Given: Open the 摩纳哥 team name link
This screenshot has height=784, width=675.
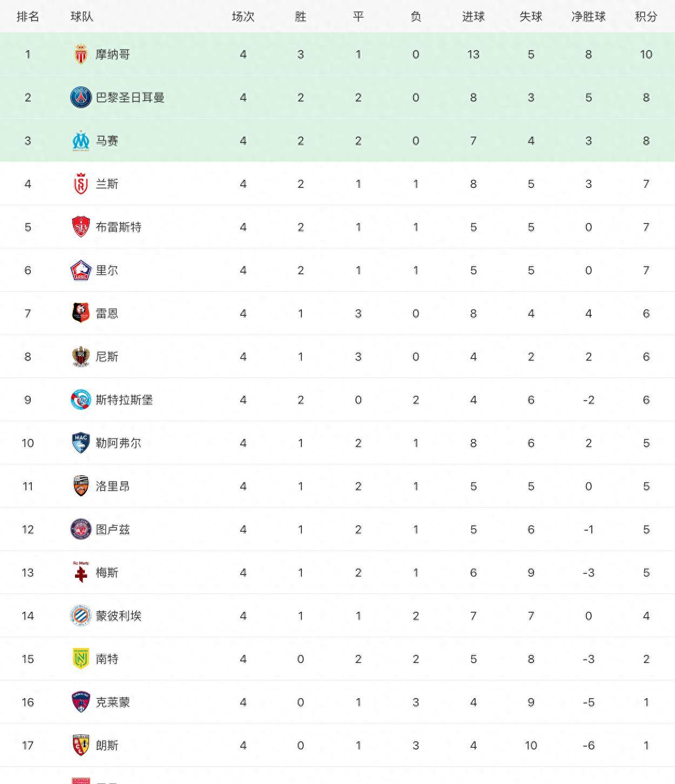Looking at the screenshot, I should coord(113,54).
